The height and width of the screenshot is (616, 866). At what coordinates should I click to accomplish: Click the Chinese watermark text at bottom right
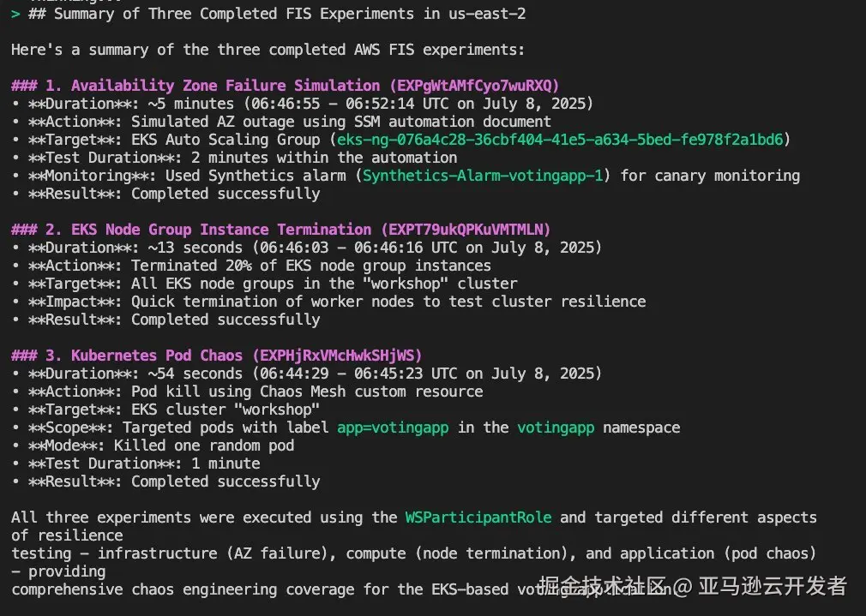coord(693,586)
